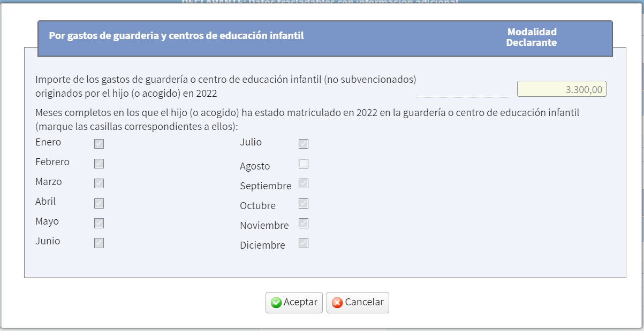Viewport: 644px width, 331px height.
Task: Toggle the Octubre checkbox
Action: [304, 203]
